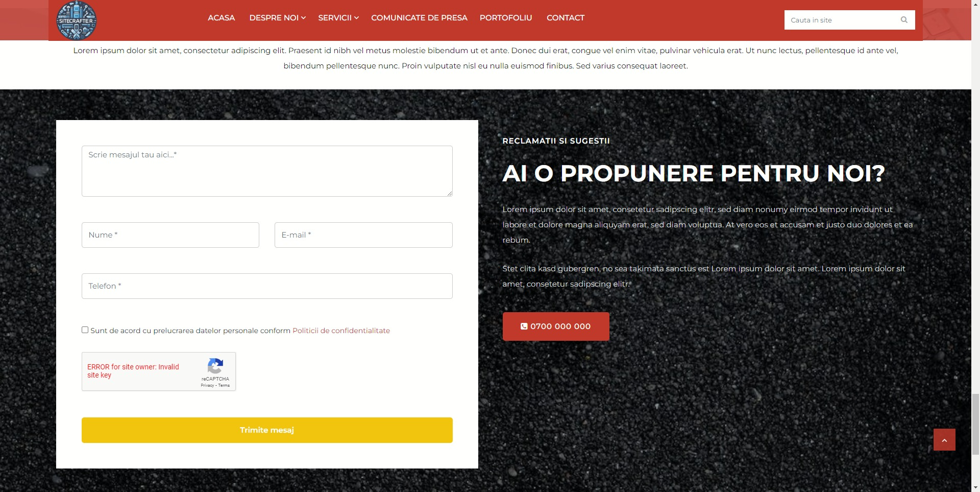
Task: Click the reCAPTCHA Terms link
Action: (224, 385)
